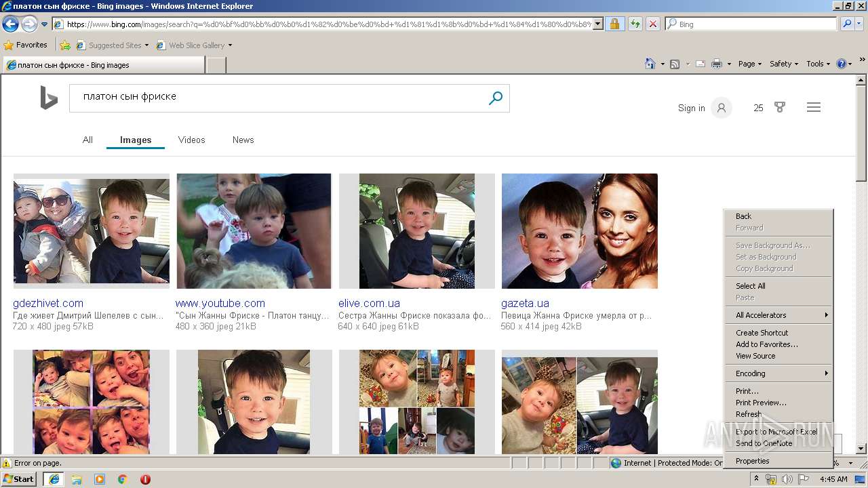
Task: Click the red Opera-style taskbar icon
Action: [145, 479]
